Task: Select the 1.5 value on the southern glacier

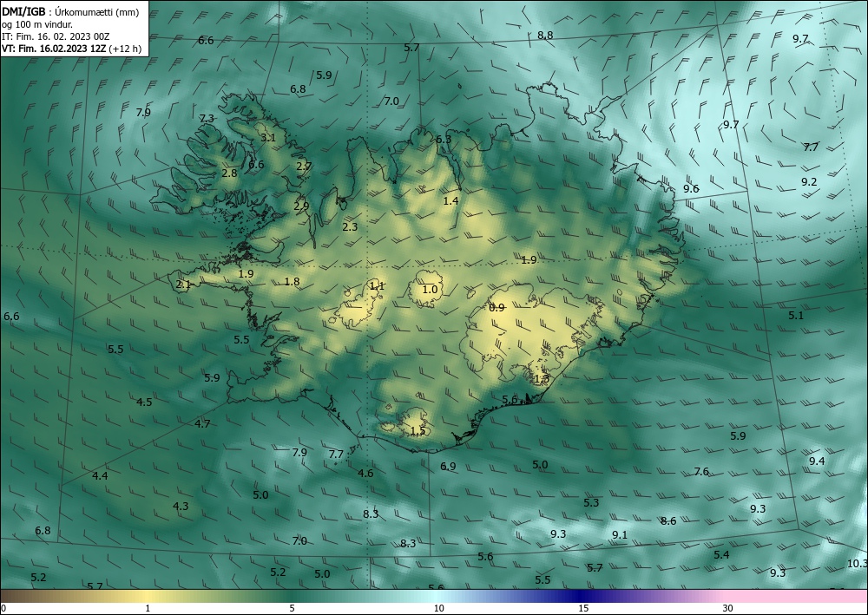Action: click(418, 431)
